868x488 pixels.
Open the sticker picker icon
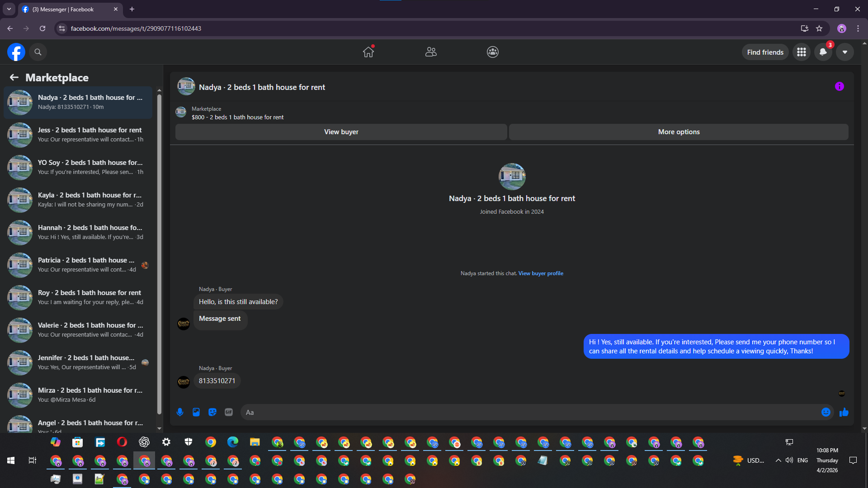(212, 412)
